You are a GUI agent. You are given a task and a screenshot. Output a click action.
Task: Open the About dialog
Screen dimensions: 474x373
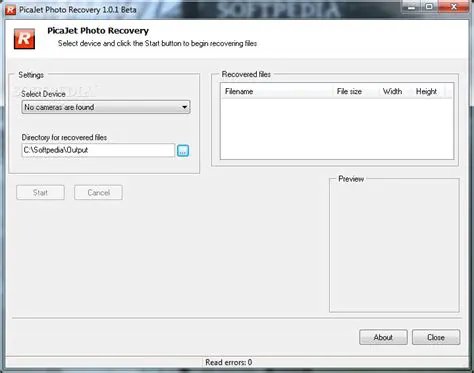tap(383, 337)
